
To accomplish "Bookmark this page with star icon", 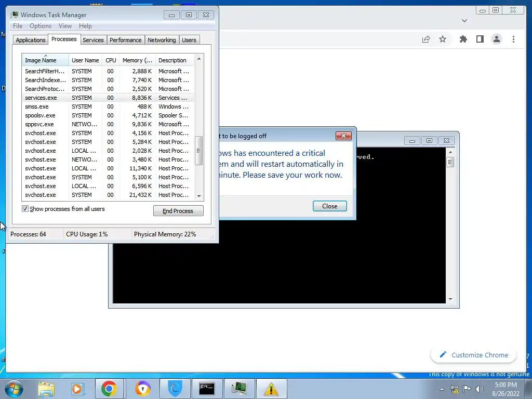I will pos(443,39).
